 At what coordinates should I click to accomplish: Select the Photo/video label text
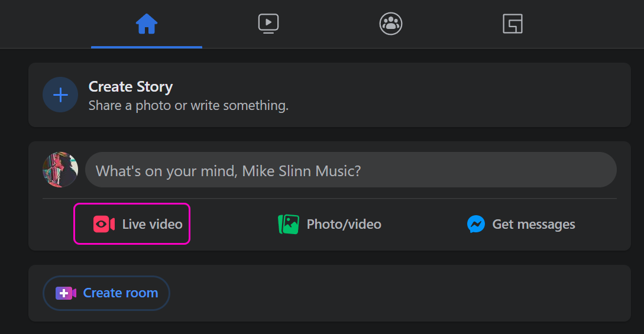[x=344, y=225]
